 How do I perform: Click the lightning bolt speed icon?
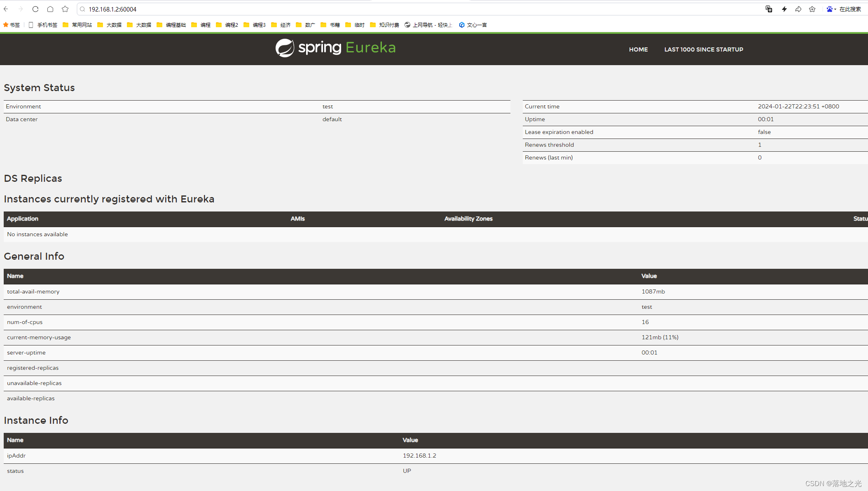[x=784, y=9]
